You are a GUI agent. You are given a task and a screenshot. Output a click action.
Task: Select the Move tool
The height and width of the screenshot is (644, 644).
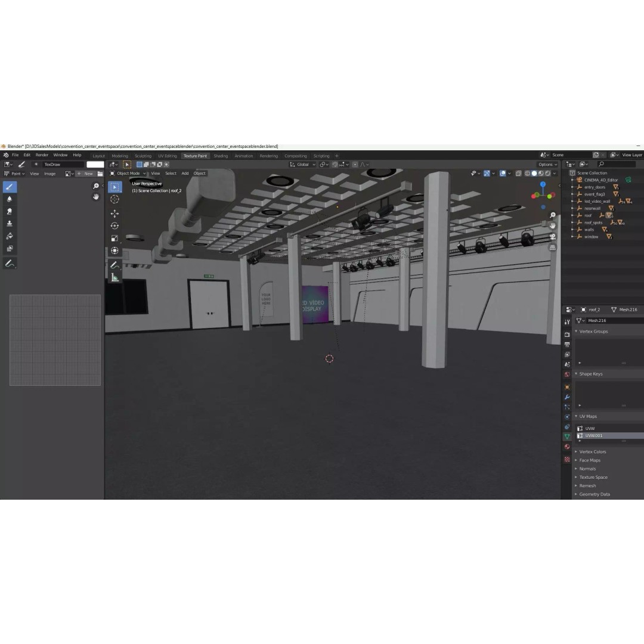coord(115,213)
